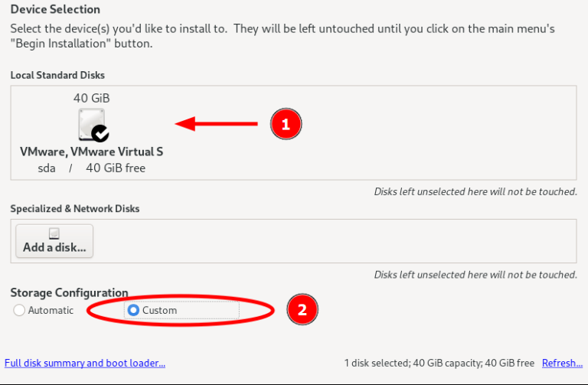Viewport: 588px width, 385px height.
Task: Click the Device Selection heading
Action: click(55, 10)
